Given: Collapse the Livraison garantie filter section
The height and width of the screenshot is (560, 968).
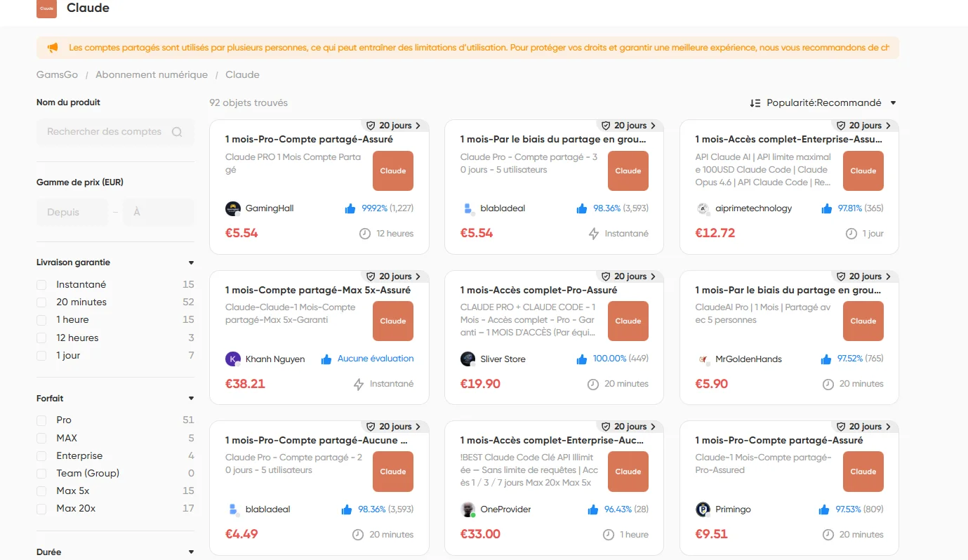Looking at the screenshot, I should 191,263.
